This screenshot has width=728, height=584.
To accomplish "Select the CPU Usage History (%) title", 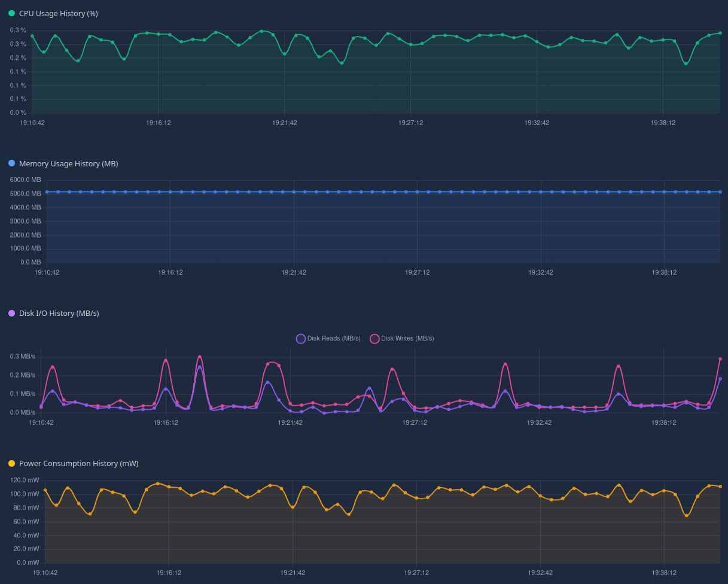I will click(x=59, y=13).
